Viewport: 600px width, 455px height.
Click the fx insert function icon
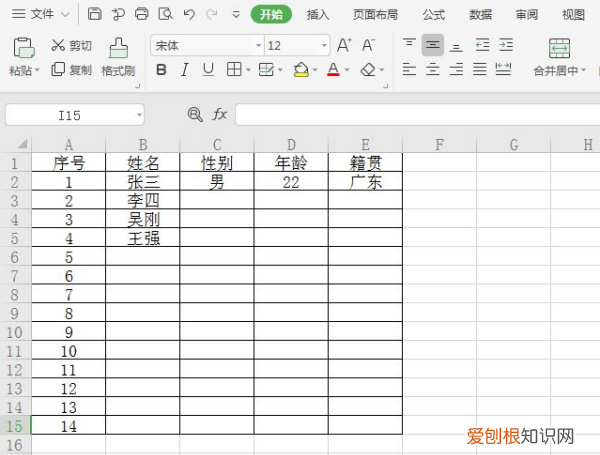(x=220, y=114)
